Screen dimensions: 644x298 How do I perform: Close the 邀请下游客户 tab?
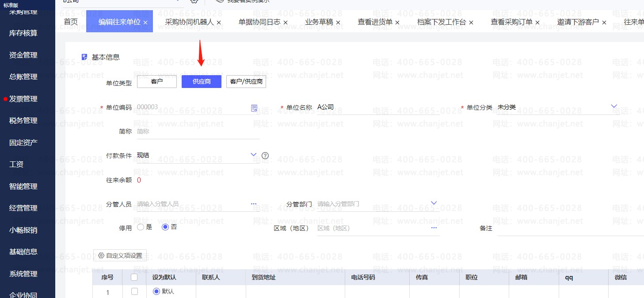(x=604, y=23)
